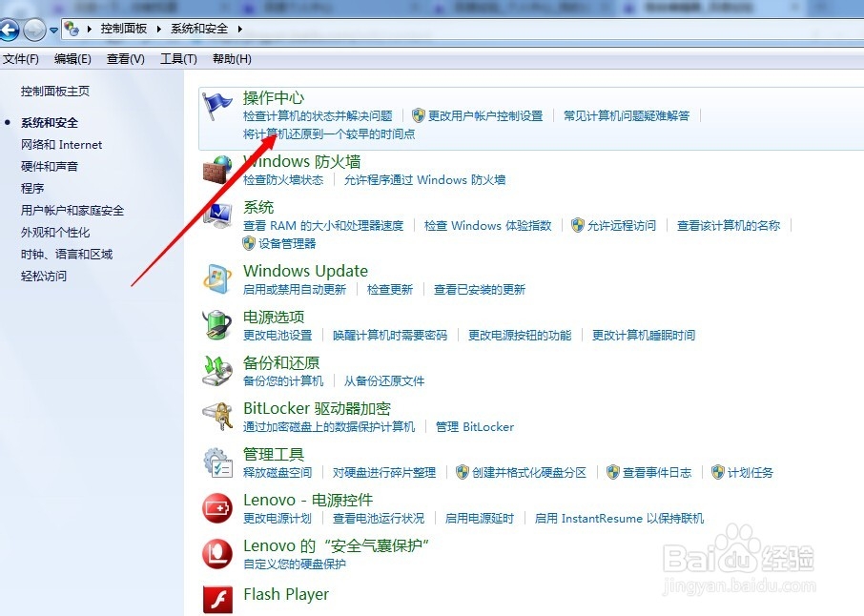Select 轻松访问 in sidebar

click(x=44, y=276)
